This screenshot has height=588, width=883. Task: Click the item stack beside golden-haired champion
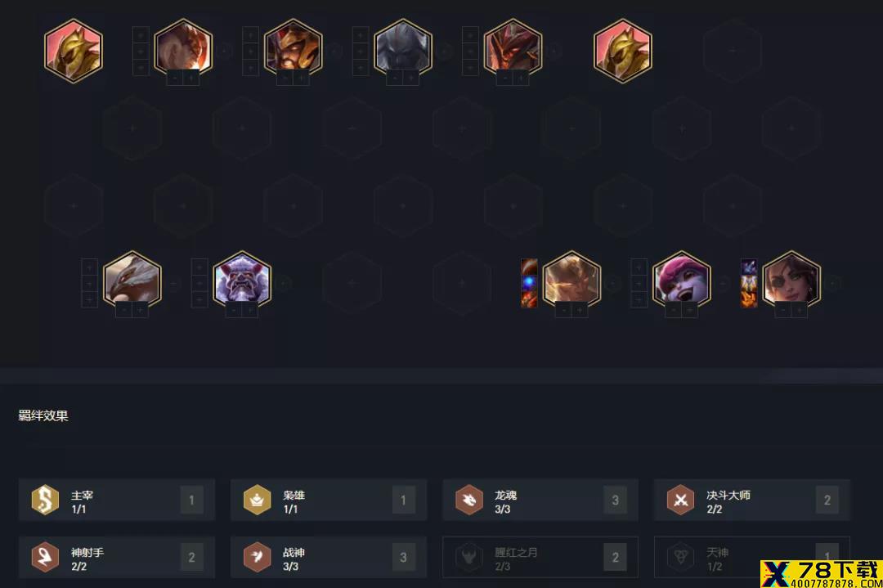529,283
